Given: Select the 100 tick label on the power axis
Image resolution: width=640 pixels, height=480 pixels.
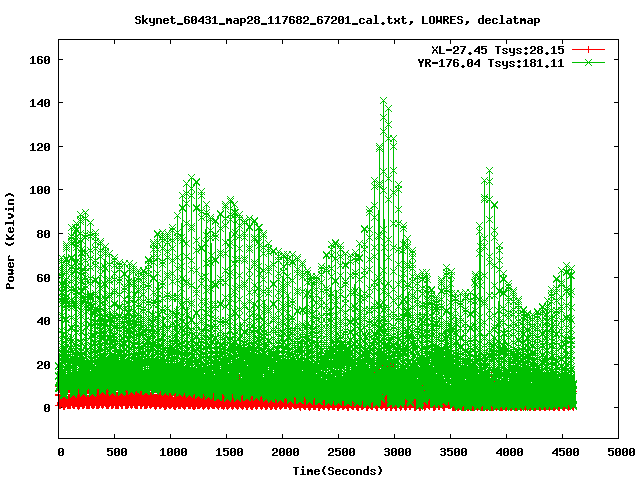Looking at the screenshot, I should pos(40,190).
